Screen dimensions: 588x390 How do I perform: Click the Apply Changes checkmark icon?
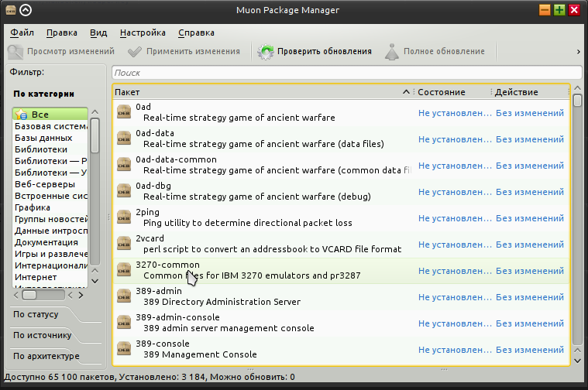click(x=135, y=52)
